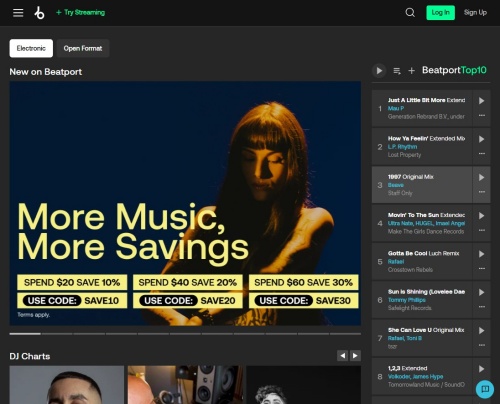Open artist Volkoder link
The height and width of the screenshot is (404, 500).
(x=399, y=377)
